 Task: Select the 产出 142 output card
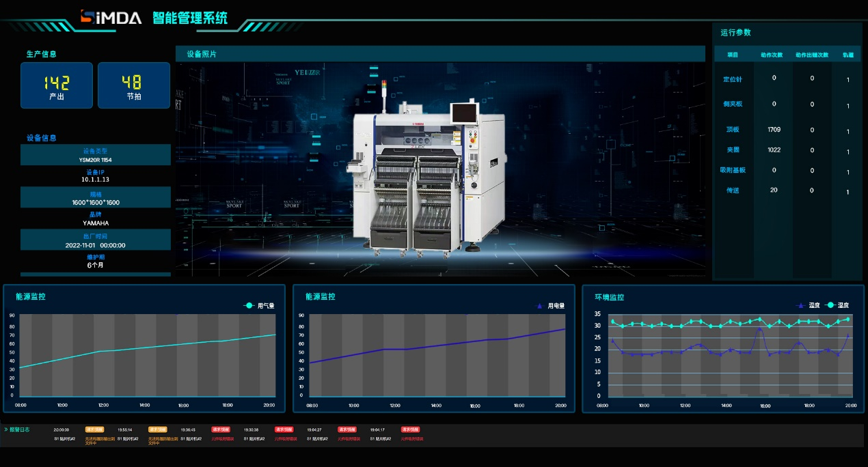57,85
